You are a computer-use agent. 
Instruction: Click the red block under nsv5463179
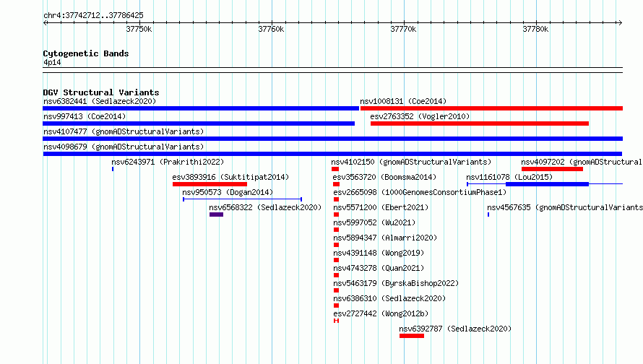(x=336, y=290)
